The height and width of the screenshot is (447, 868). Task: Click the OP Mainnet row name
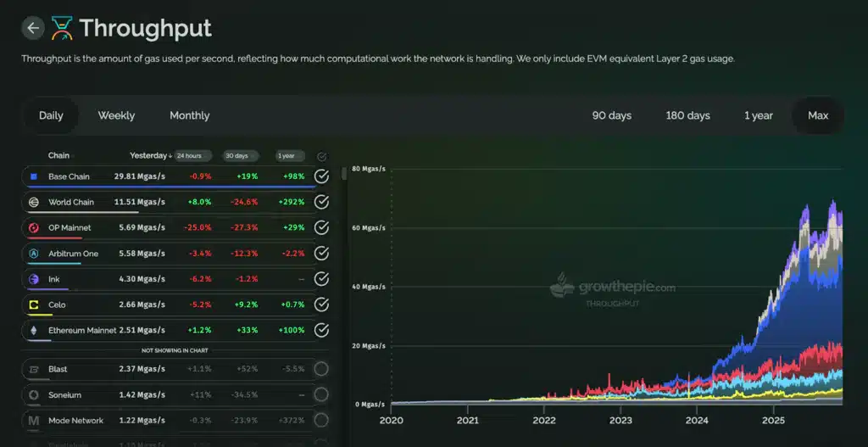[x=70, y=227]
